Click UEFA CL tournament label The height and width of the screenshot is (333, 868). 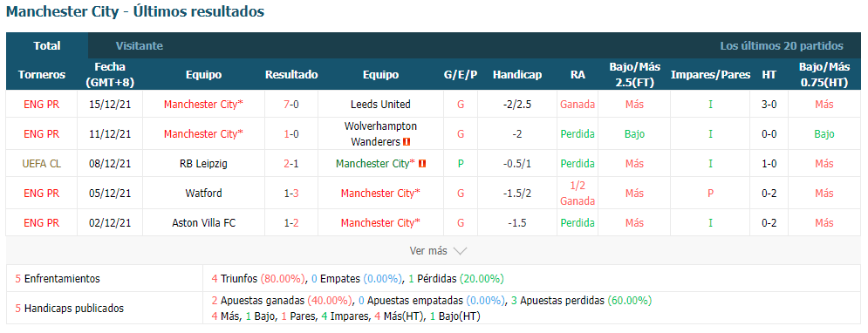point(42,164)
